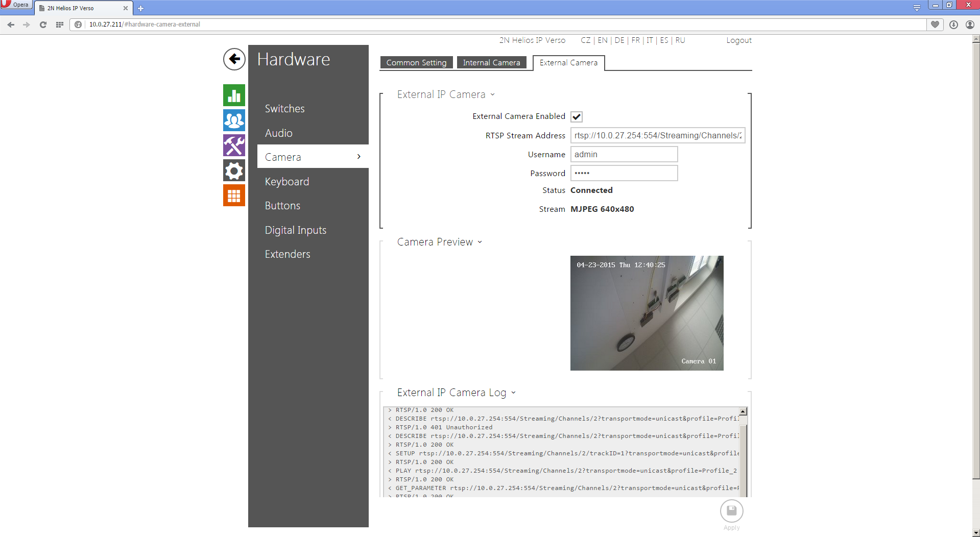
Task: Switch to the Common Setting tab
Action: pyautogui.click(x=416, y=63)
